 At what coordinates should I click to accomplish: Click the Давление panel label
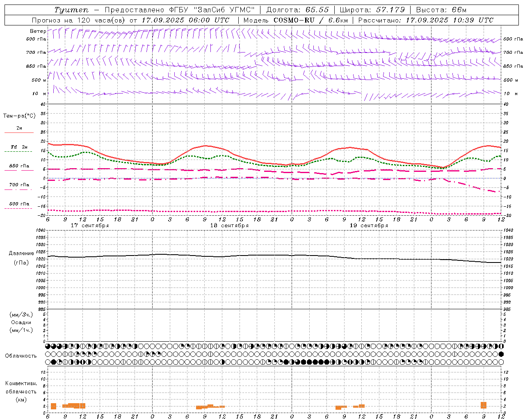tap(21, 253)
